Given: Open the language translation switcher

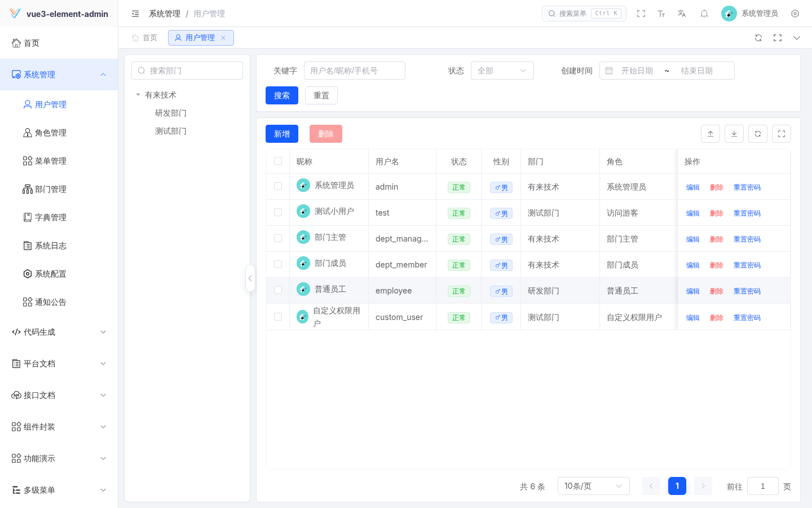Looking at the screenshot, I should (x=682, y=14).
